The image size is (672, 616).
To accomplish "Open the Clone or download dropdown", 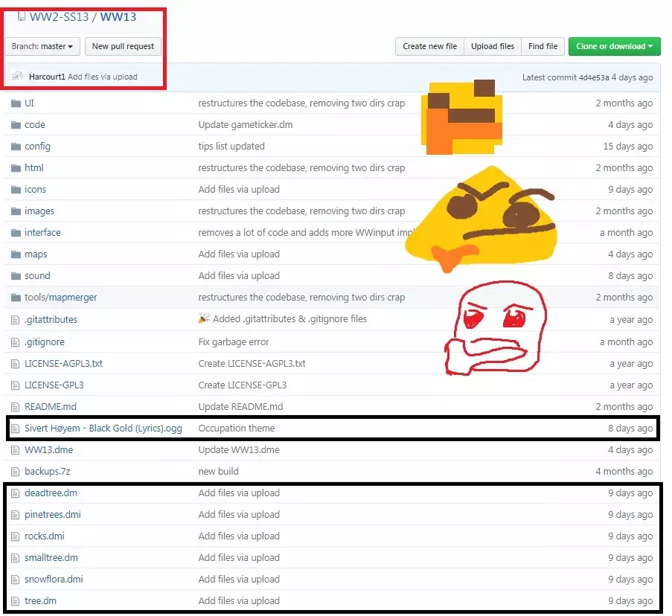I will pos(614,46).
